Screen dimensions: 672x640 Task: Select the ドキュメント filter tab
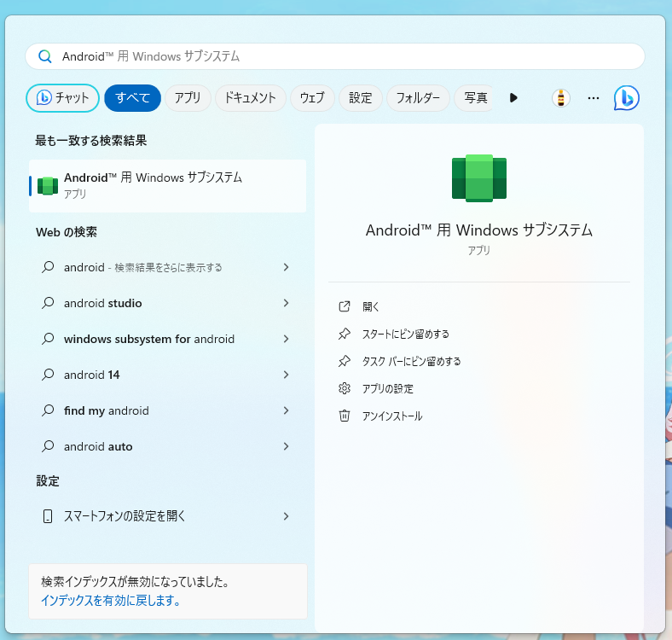click(251, 98)
